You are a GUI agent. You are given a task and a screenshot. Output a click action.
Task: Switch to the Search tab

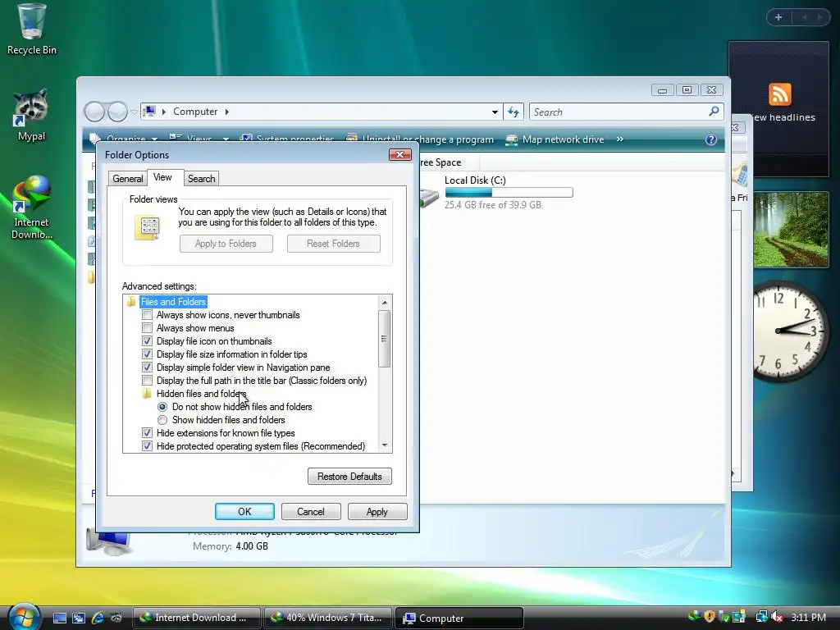202,178
